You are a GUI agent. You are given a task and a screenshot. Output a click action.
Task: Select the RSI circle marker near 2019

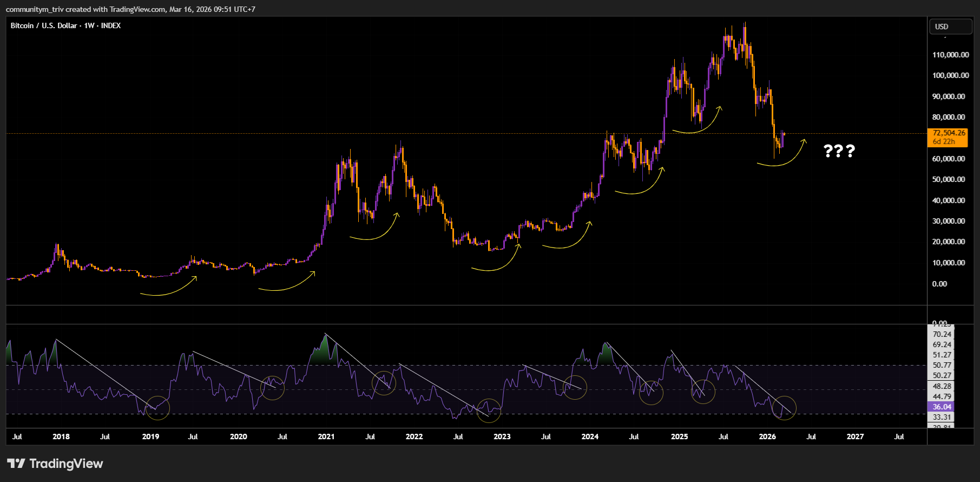[x=157, y=408]
